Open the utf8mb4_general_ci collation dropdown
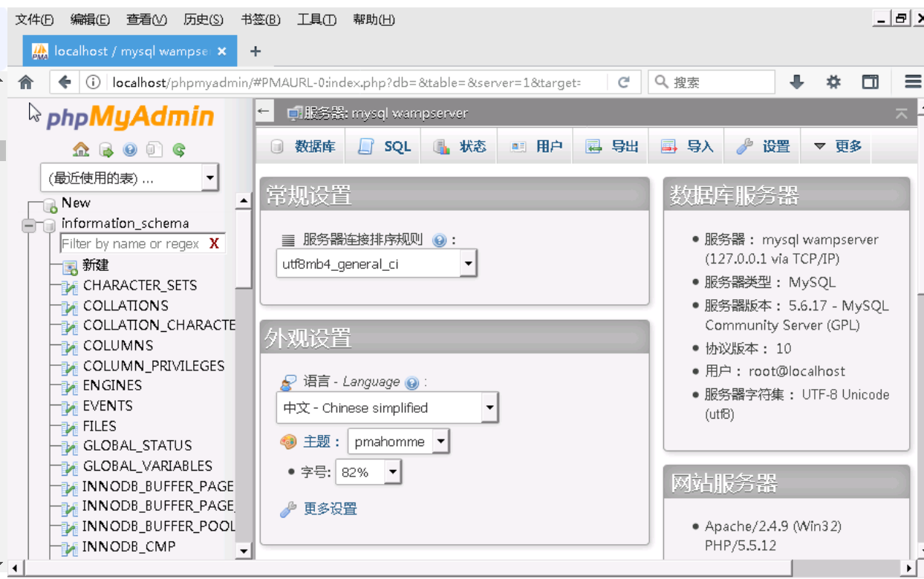This screenshot has width=924, height=579. [x=376, y=264]
